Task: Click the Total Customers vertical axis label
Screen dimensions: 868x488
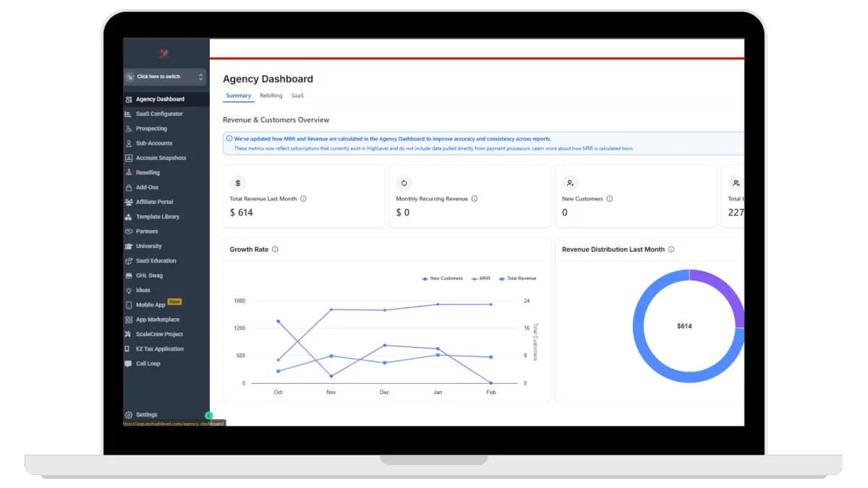Action: click(x=535, y=342)
